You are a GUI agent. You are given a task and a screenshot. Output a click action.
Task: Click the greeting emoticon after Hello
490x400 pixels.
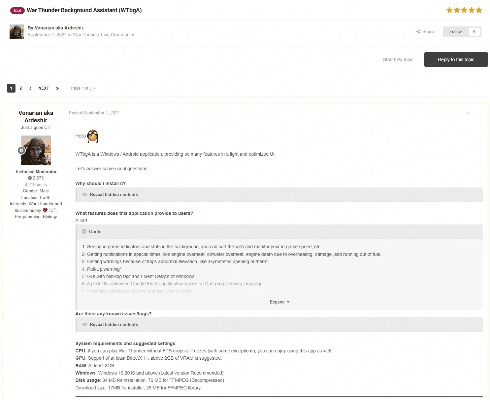pyautogui.click(x=93, y=136)
